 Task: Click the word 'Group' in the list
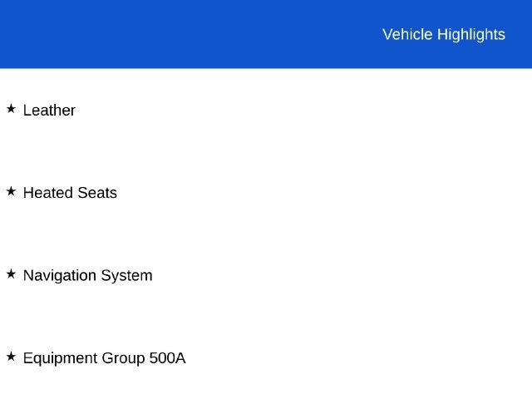point(124,358)
